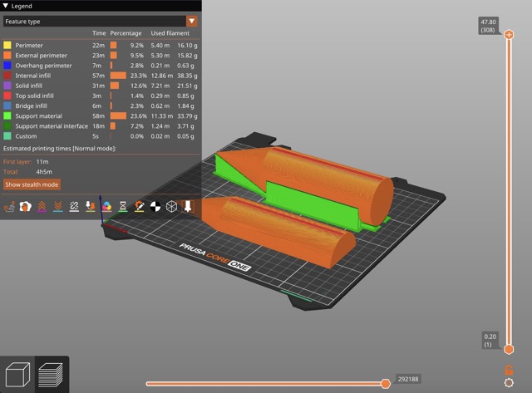Toggle the Wipe moves visibility icon
Screen dimensions: 532x393
pyautogui.click(x=26, y=206)
